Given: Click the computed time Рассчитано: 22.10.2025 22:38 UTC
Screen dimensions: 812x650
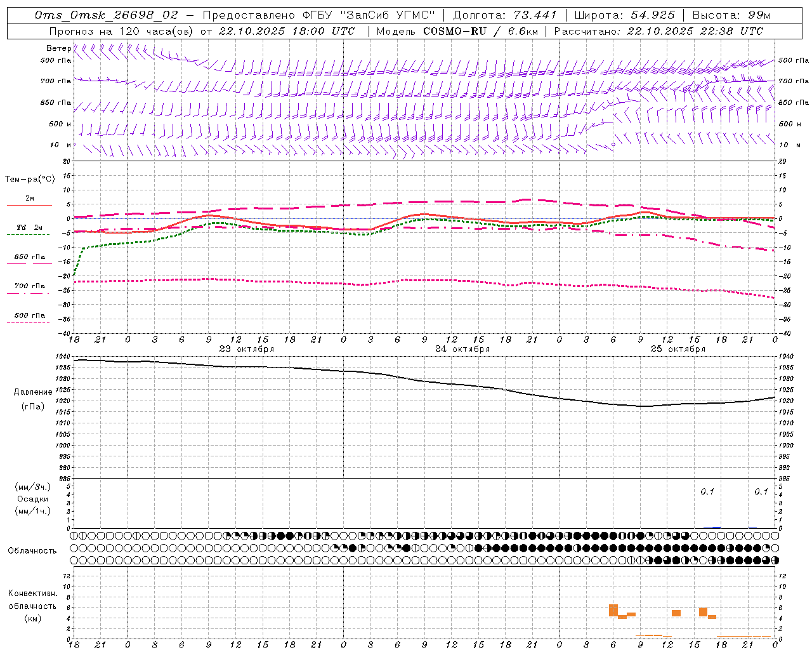Looking at the screenshot, I should (658, 31).
